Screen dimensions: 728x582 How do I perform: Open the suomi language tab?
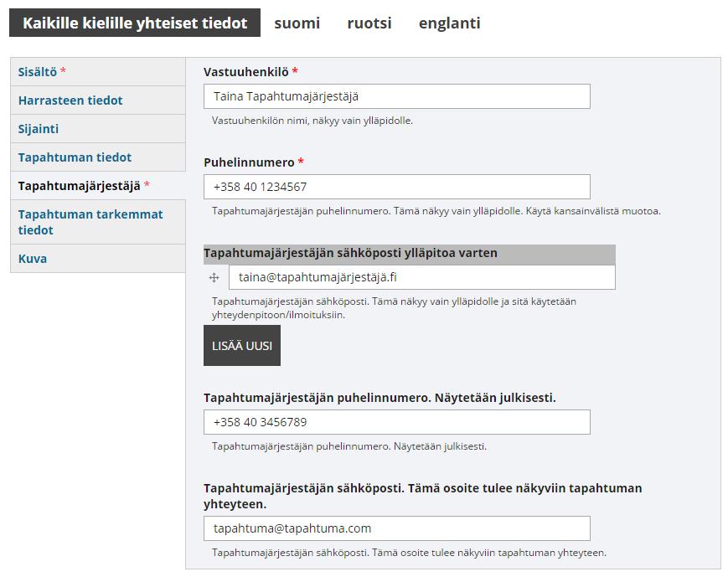[x=297, y=23]
